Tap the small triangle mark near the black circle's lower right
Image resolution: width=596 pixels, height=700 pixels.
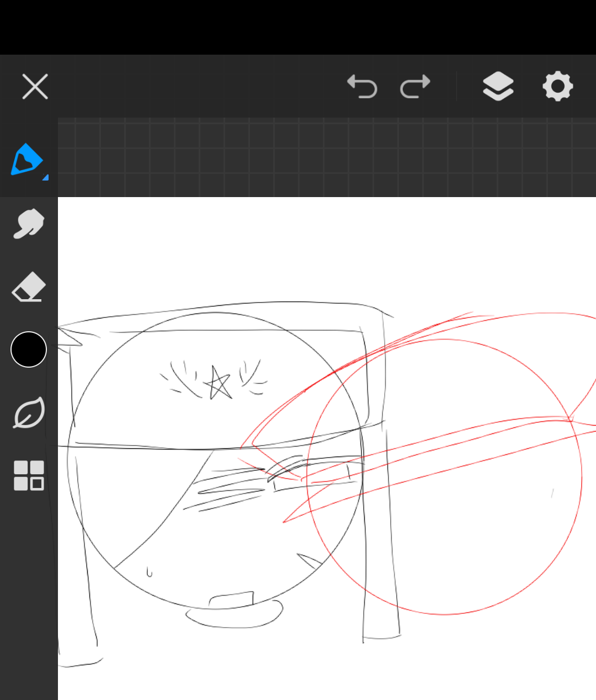[311, 561]
